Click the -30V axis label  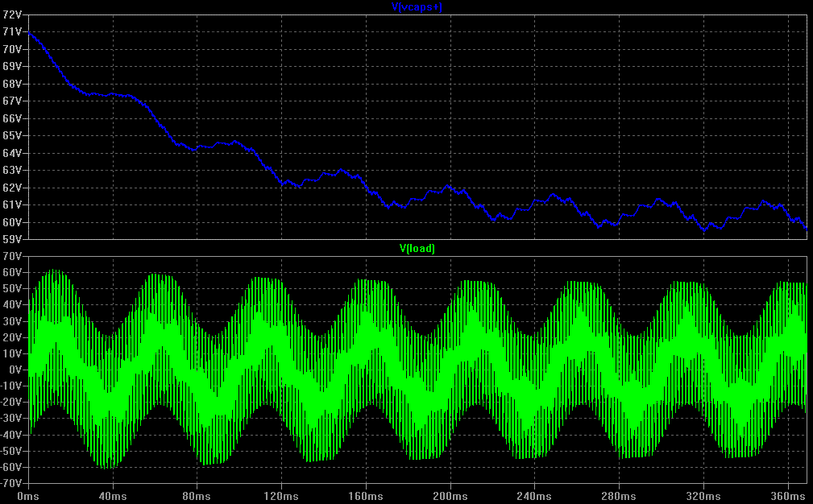(x=11, y=419)
